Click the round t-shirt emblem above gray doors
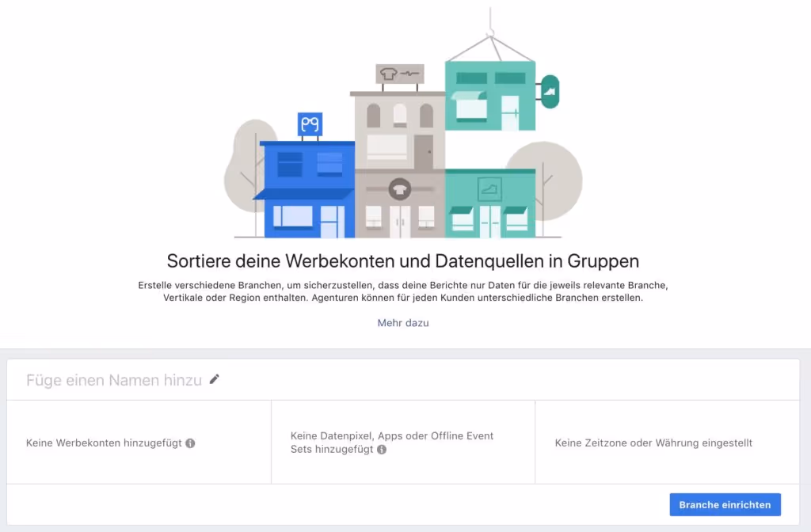The height and width of the screenshot is (532, 811). (400, 190)
